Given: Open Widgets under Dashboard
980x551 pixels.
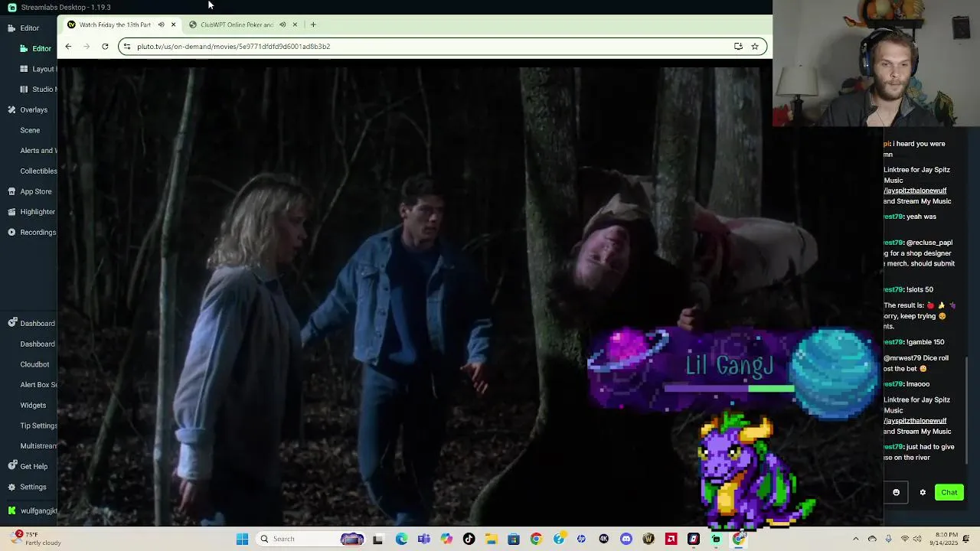Looking at the screenshot, I should click(33, 405).
